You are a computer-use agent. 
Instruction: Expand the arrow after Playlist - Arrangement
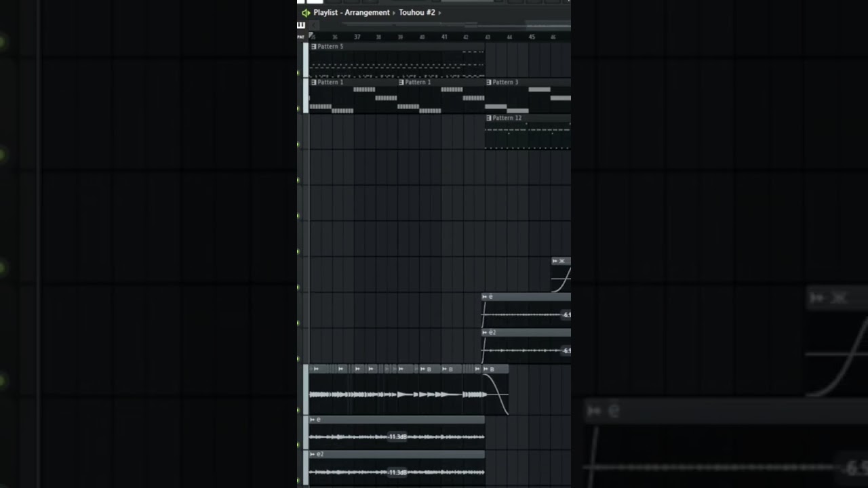[x=394, y=13]
